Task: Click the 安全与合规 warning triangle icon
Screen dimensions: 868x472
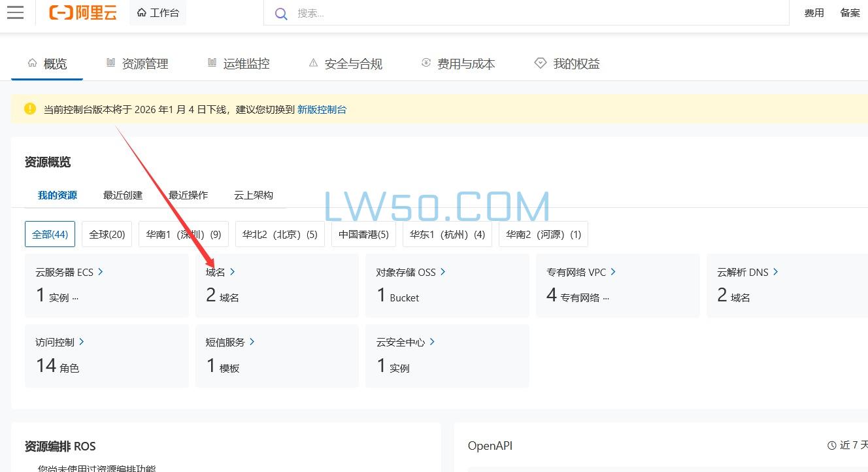Action: [312, 63]
